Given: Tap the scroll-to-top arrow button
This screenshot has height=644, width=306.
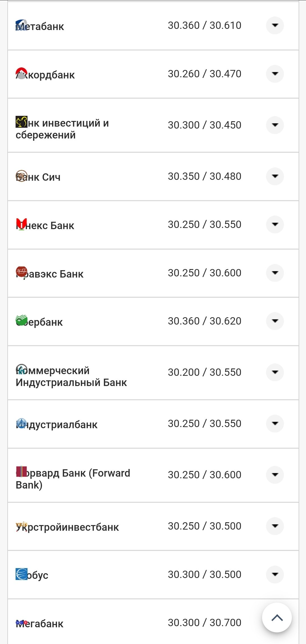Looking at the screenshot, I should pos(277,618).
